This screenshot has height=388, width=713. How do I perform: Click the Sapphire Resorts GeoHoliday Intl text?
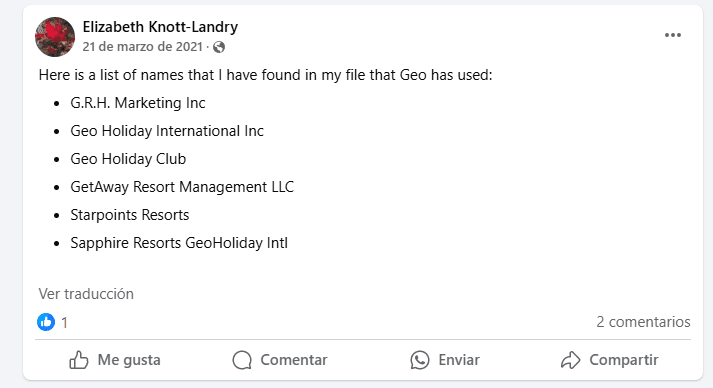point(179,243)
